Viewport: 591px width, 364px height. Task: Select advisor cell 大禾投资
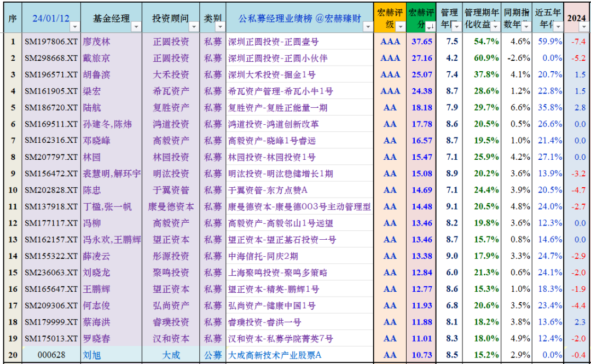click(x=171, y=74)
